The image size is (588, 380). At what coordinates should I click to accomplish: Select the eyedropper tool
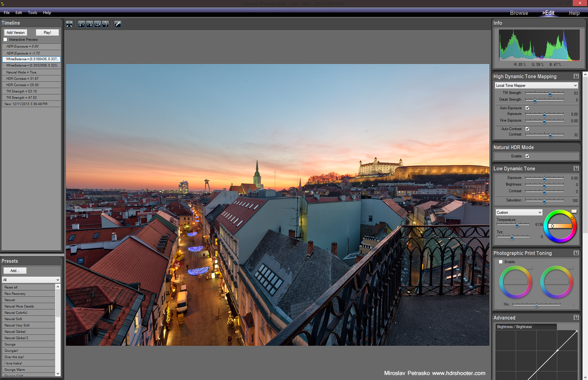pyautogui.click(x=118, y=24)
